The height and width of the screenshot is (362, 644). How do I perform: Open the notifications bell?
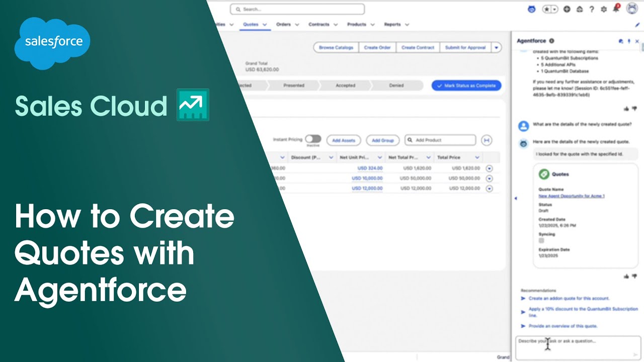pyautogui.click(x=616, y=9)
